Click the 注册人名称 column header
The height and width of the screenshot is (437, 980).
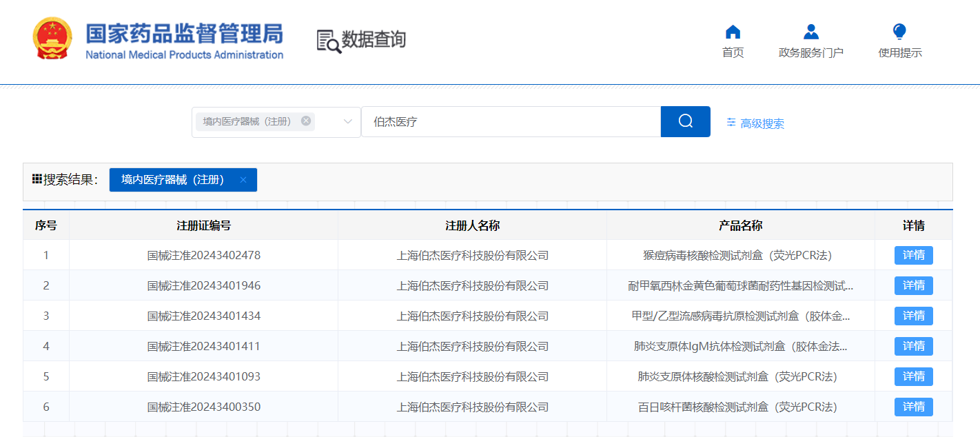tap(472, 225)
